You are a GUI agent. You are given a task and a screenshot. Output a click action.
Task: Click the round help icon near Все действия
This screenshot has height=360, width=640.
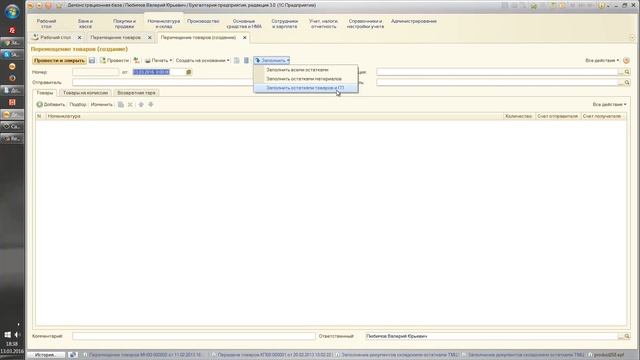(626, 60)
